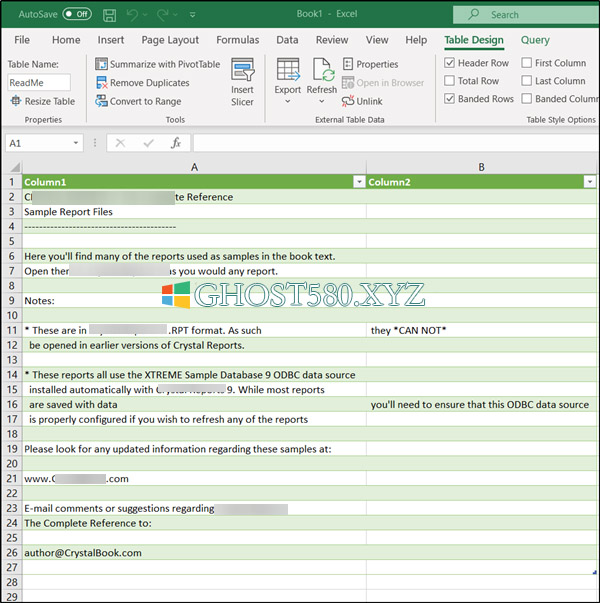Enable the First Column checkbox
This screenshot has width=600, height=603.
pyautogui.click(x=527, y=63)
